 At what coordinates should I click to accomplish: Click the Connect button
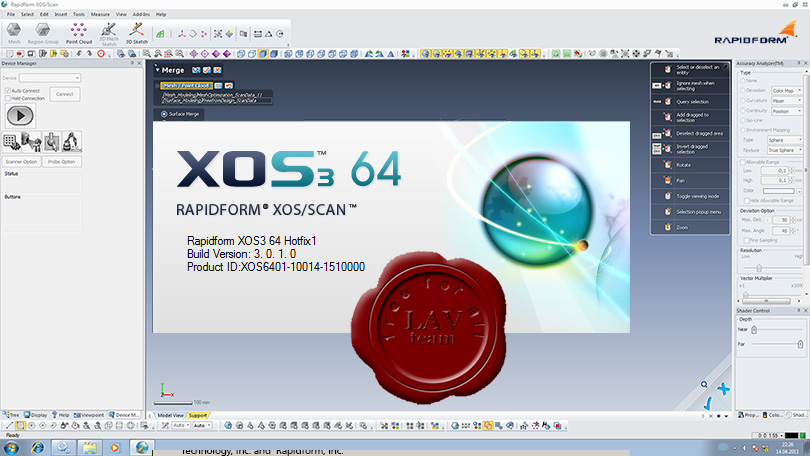tap(65, 94)
